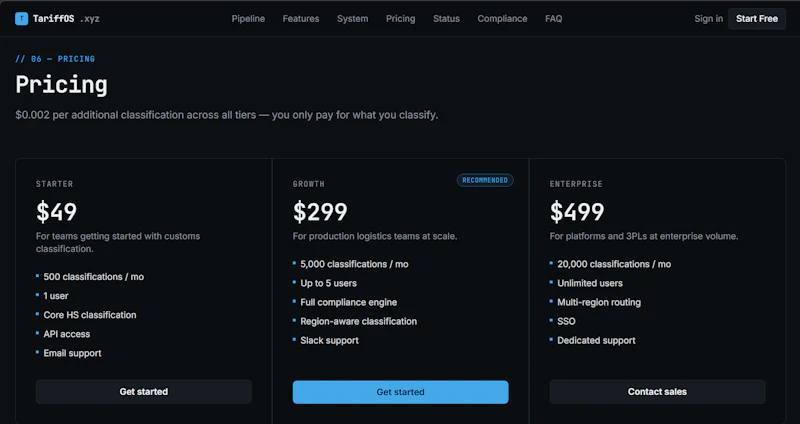Click the $0.002 per classification subtitle
Image resolution: width=800 pixels, height=424 pixels.
point(227,115)
